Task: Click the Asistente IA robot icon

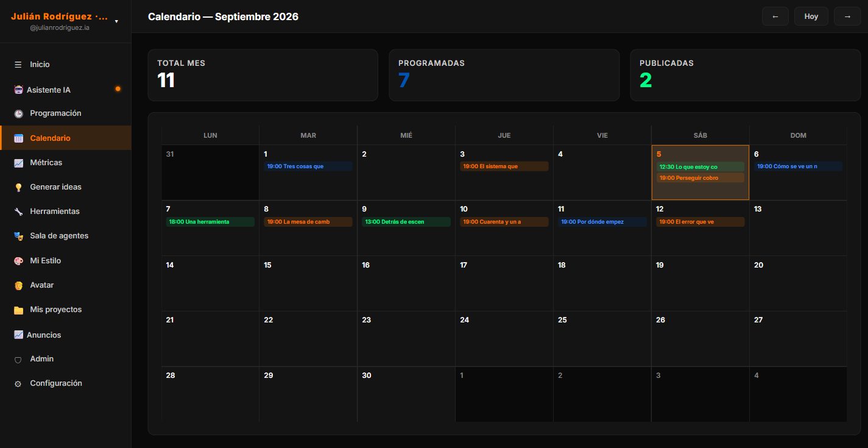Action: (18, 90)
